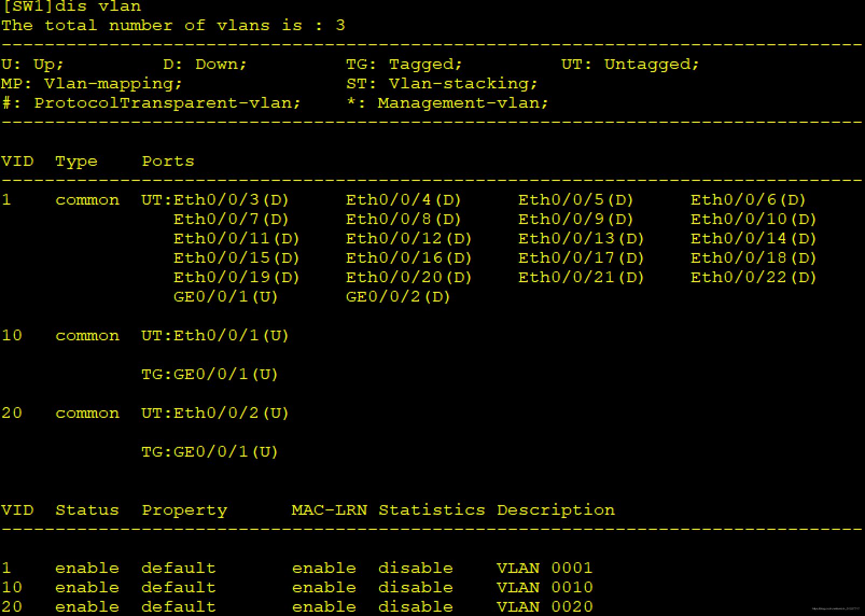Click the 'Description' column header
The width and height of the screenshot is (865, 616).
pyautogui.click(x=555, y=510)
